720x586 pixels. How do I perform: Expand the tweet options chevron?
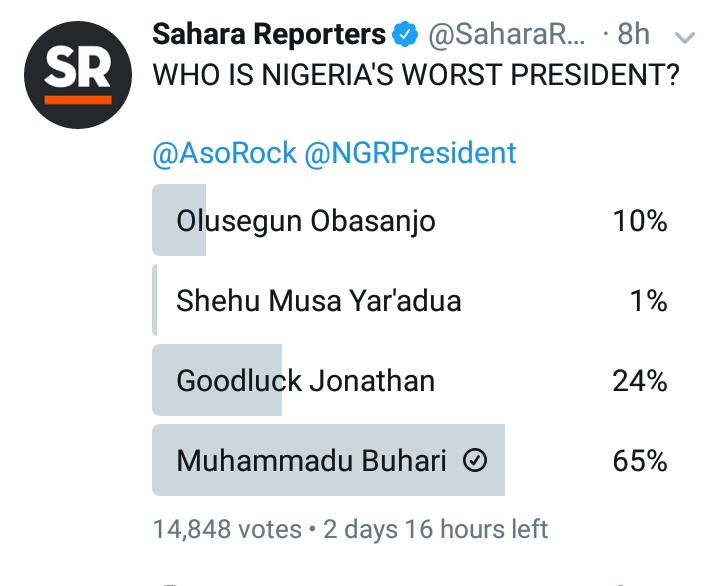coord(685,37)
